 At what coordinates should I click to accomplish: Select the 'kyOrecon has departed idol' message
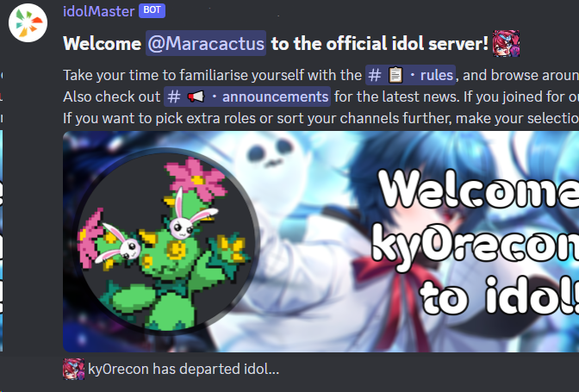coord(184,369)
